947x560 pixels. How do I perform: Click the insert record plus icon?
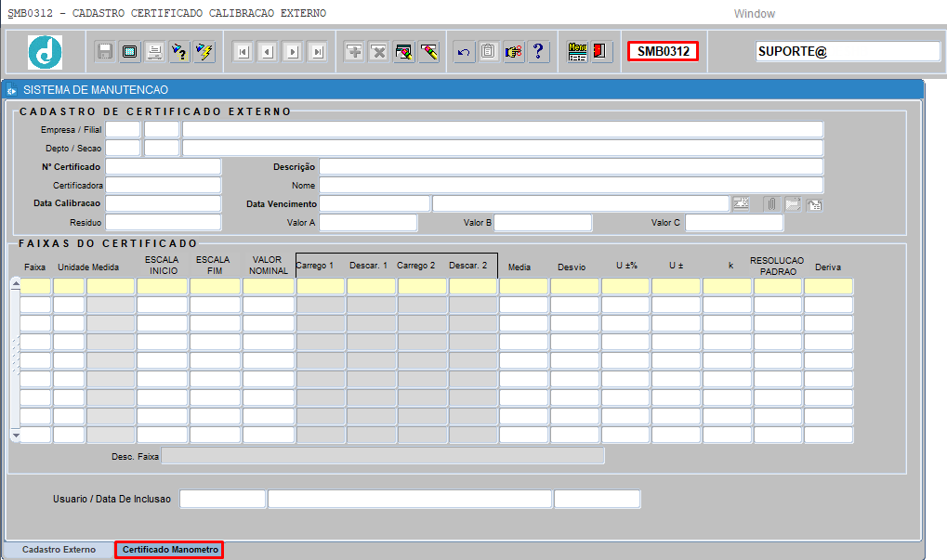click(x=354, y=52)
